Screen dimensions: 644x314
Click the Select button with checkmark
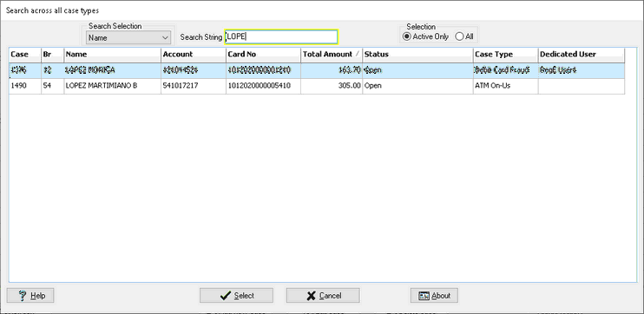(x=237, y=296)
